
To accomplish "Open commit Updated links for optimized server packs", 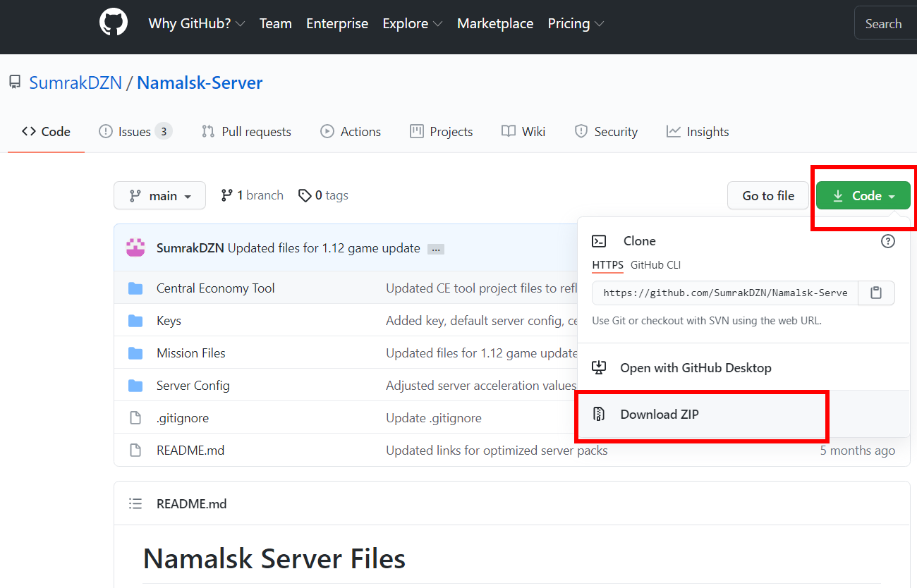I will coord(497,450).
